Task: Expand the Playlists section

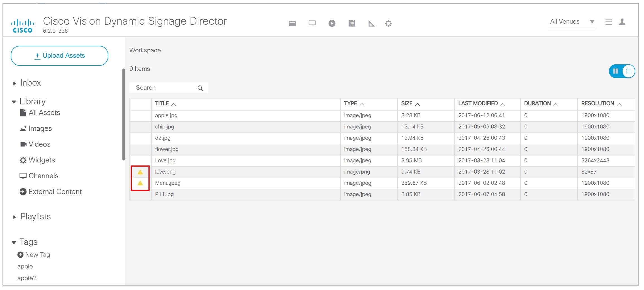Action: click(14, 216)
